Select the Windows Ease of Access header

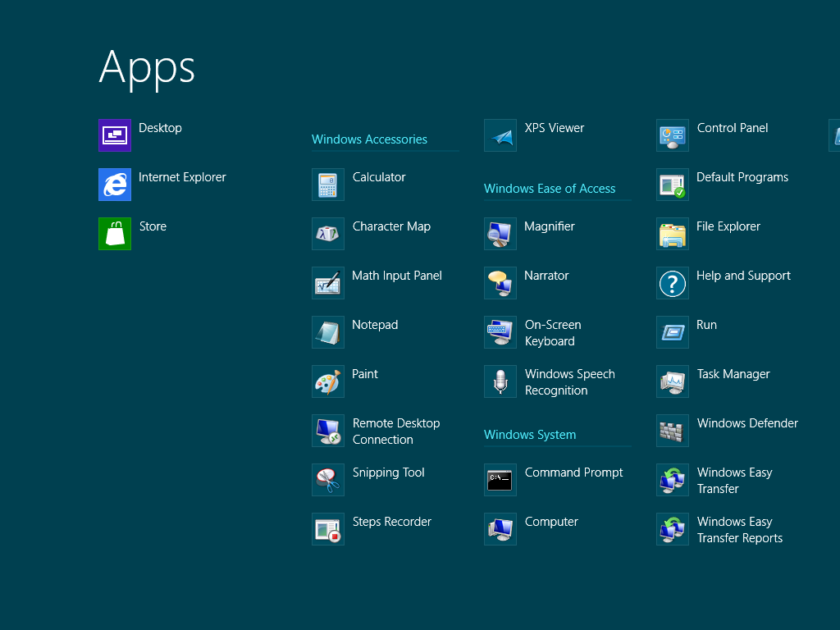(x=550, y=189)
